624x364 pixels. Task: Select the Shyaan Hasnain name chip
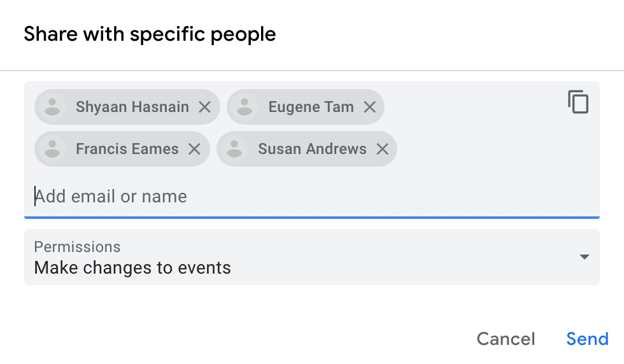[x=132, y=107]
